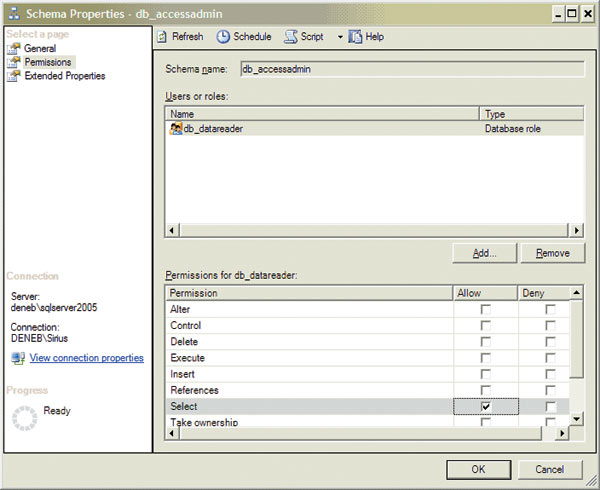
Task: Click the db_datareader role icon
Action: coord(176,129)
